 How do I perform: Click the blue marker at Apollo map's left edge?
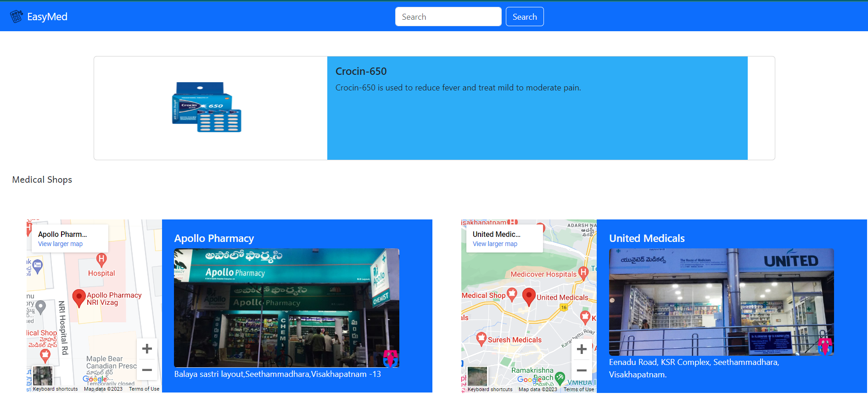click(x=38, y=266)
